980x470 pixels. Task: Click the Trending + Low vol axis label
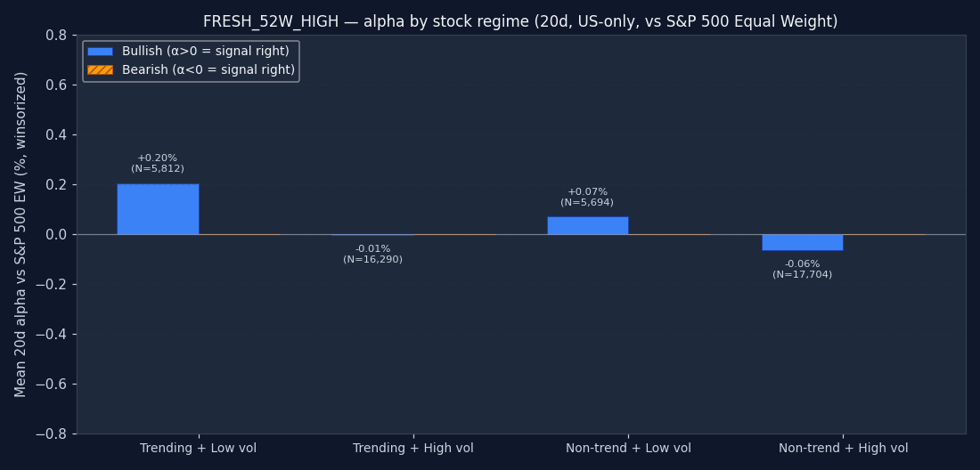[198, 449]
